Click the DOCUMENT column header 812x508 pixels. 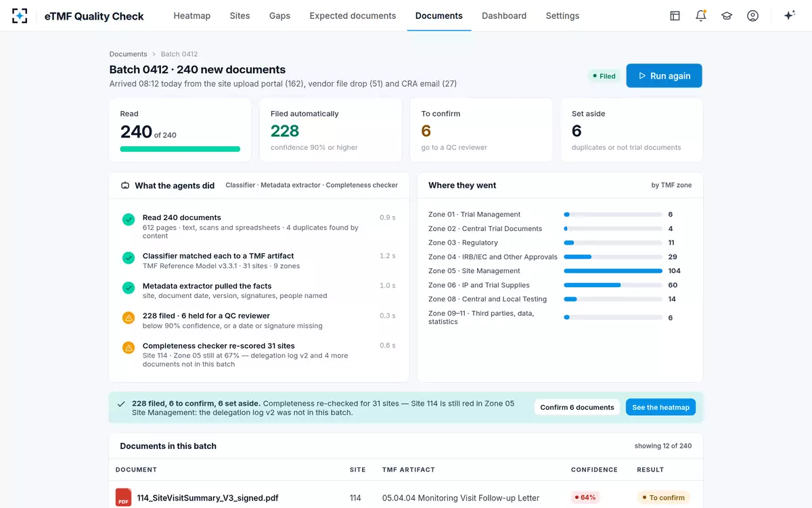click(x=136, y=469)
